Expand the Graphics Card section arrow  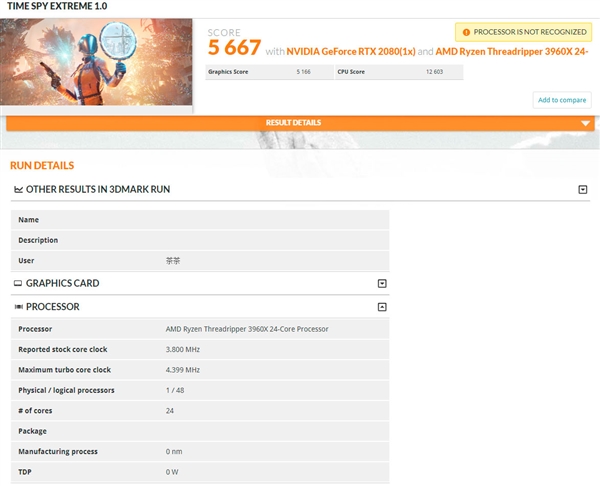(x=382, y=283)
